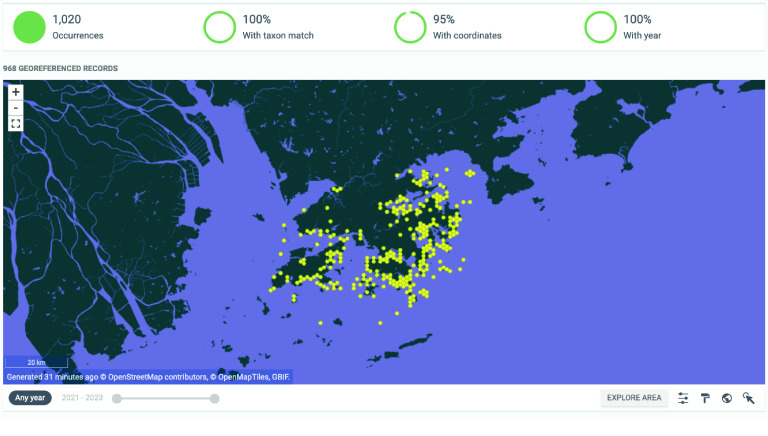Click the 'With year' ring icon
The image size is (768, 436).
(x=600, y=27)
